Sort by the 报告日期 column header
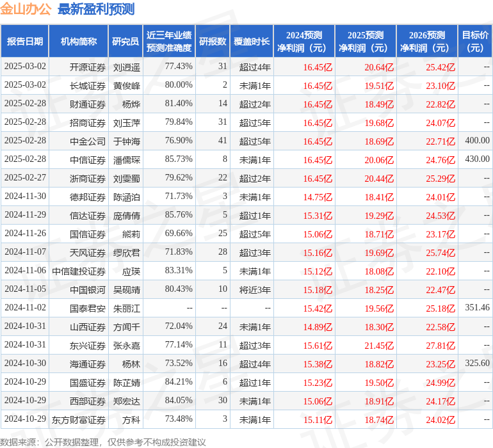The image size is (493, 448). click(x=25, y=41)
